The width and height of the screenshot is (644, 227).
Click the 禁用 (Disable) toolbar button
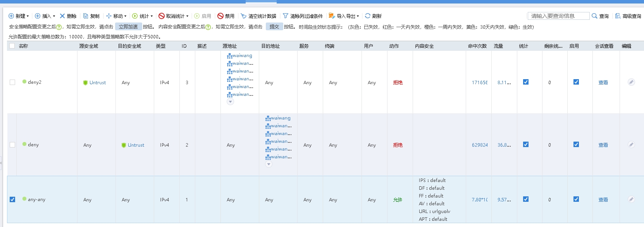click(x=226, y=16)
